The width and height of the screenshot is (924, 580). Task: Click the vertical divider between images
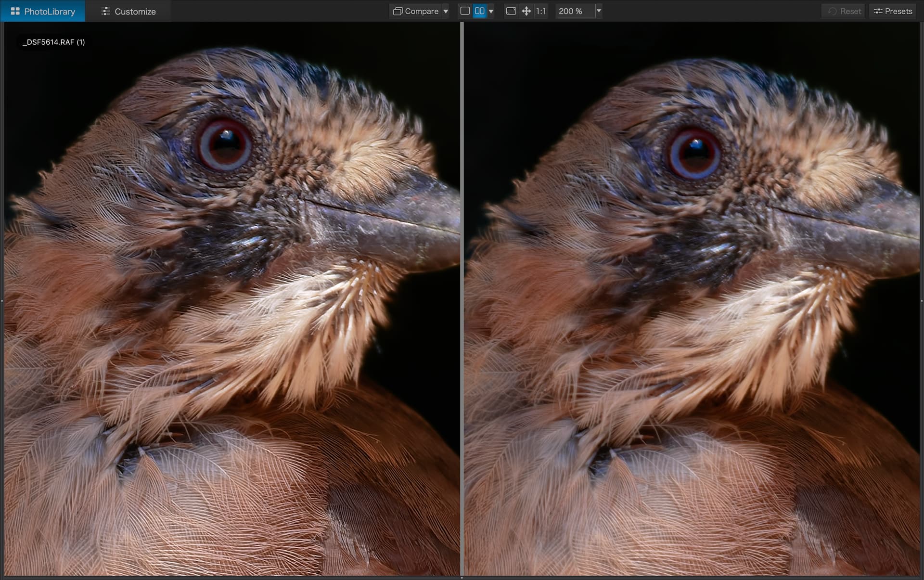(462, 298)
